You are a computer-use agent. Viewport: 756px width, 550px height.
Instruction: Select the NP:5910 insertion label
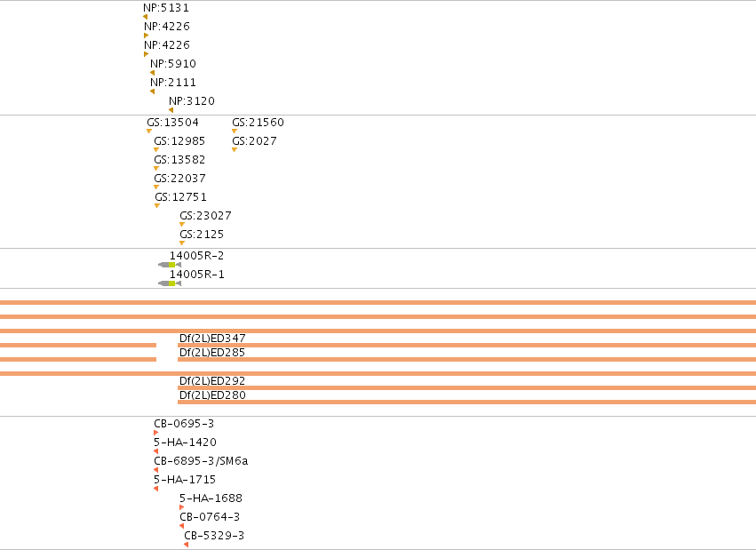coord(173,64)
